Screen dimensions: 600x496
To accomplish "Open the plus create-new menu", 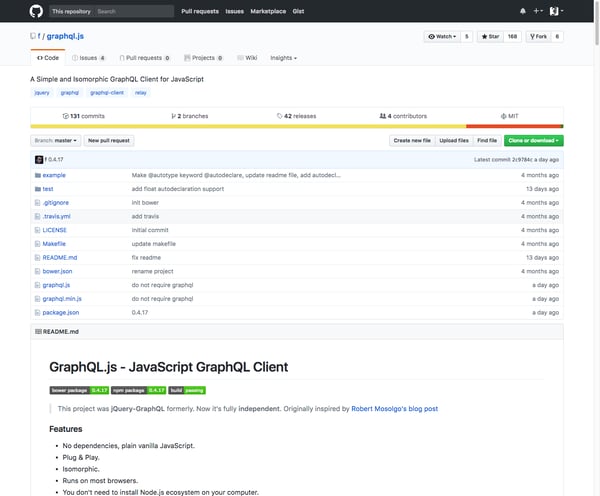I will tap(538, 11).
